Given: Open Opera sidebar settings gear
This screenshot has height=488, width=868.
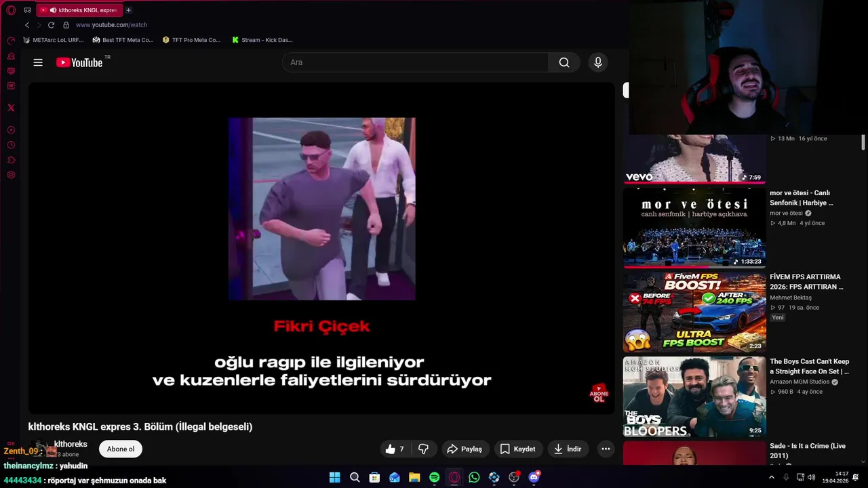Looking at the screenshot, I should click(11, 175).
